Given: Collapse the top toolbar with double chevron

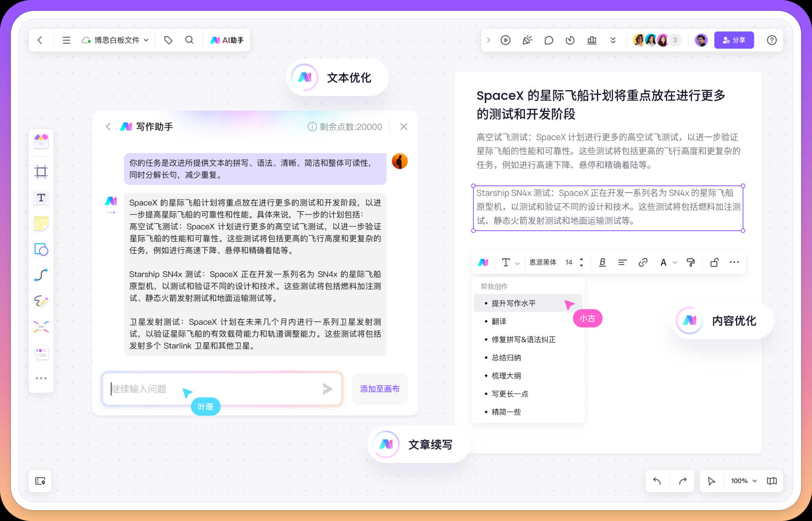Looking at the screenshot, I should click(613, 40).
